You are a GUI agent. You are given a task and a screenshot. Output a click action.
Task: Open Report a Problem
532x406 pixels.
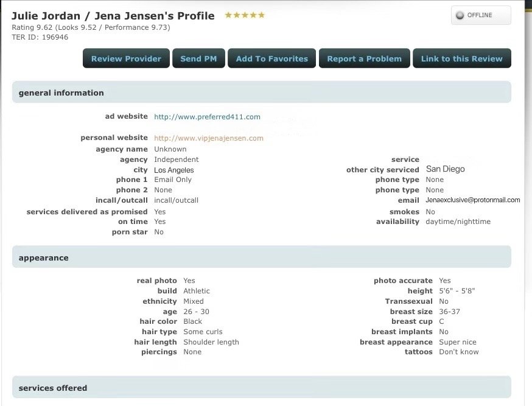(364, 58)
